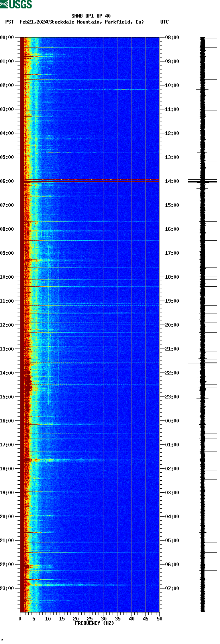Click the seismogram spike near 12:40 UTC
This screenshot has width=220, height=644.
pyautogui.click(x=202, y=150)
